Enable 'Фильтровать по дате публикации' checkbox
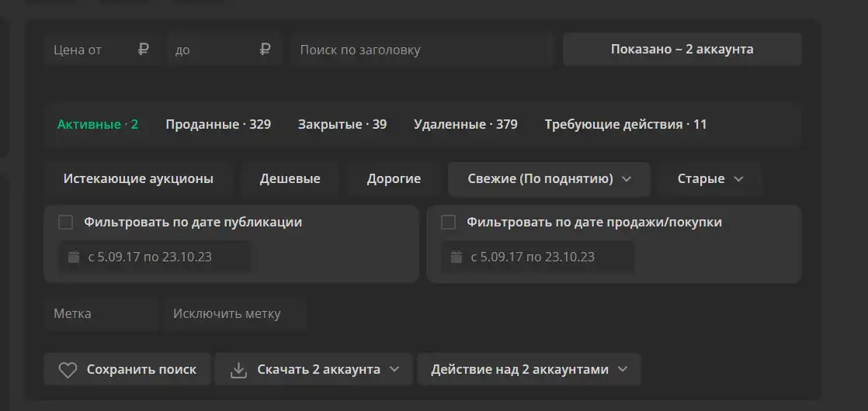This screenshot has height=411, width=868. (66, 223)
